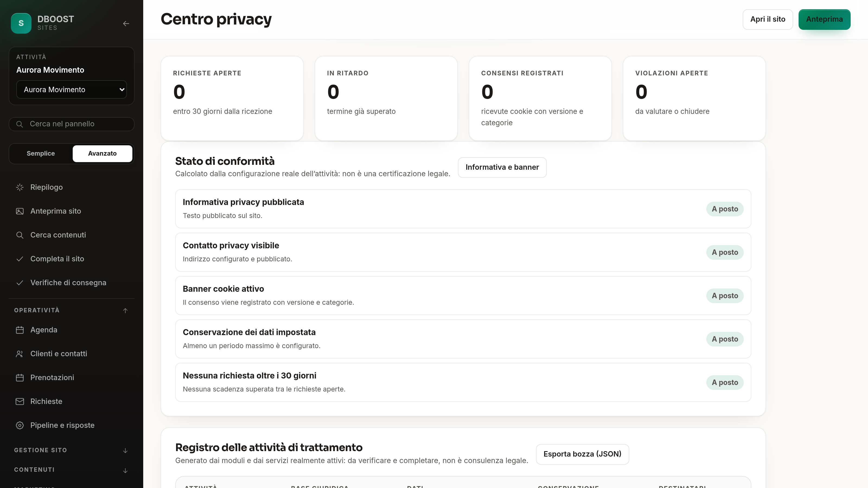
Task: Click the Clienti e contatti people icon
Action: click(x=20, y=354)
